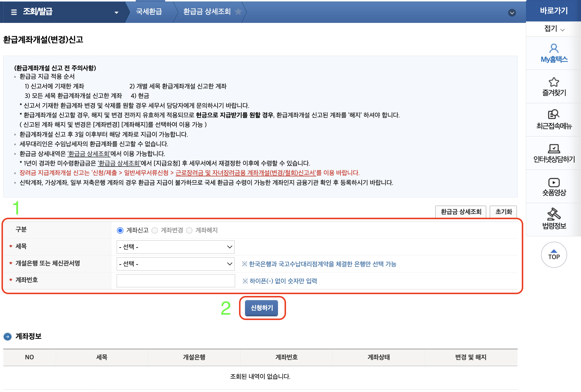Open 환급금 상세조회 breadcrumb item
The width and height of the screenshot is (581, 392).
click(x=207, y=12)
